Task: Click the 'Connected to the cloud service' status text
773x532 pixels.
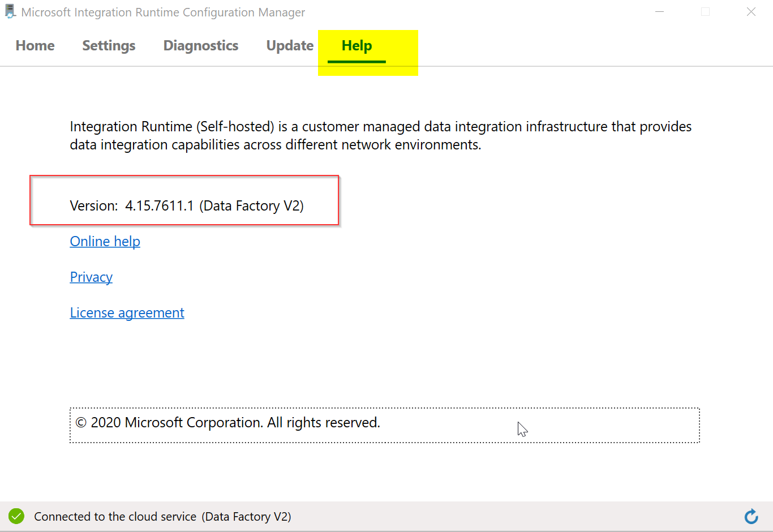Action: click(115, 517)
